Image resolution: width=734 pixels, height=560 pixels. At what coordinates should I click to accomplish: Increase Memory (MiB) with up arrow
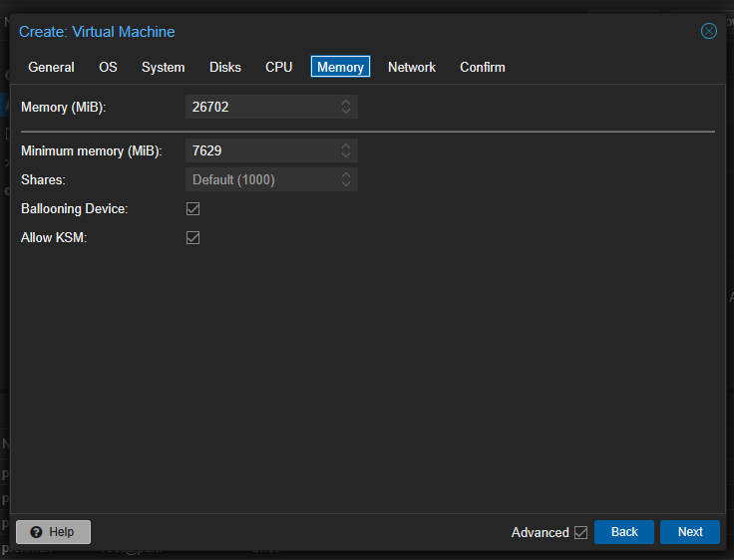pyautogui.click(x=346, y=102)
